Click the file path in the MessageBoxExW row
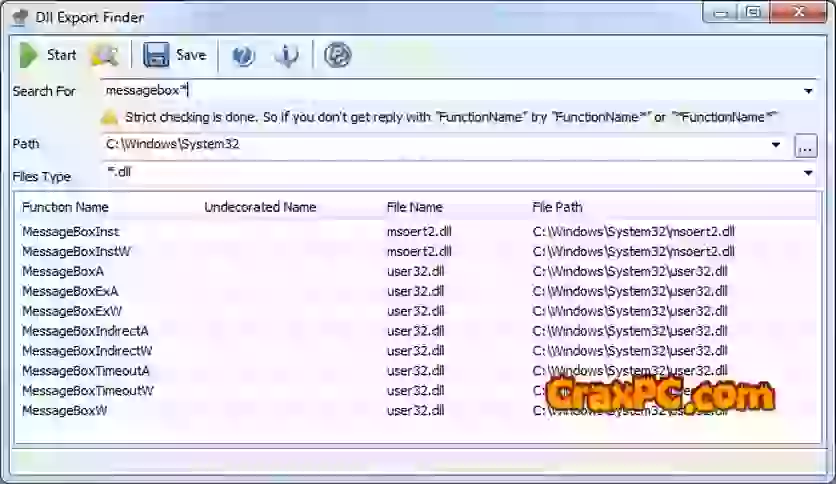 pyautogui.click(x=630, y=311)
